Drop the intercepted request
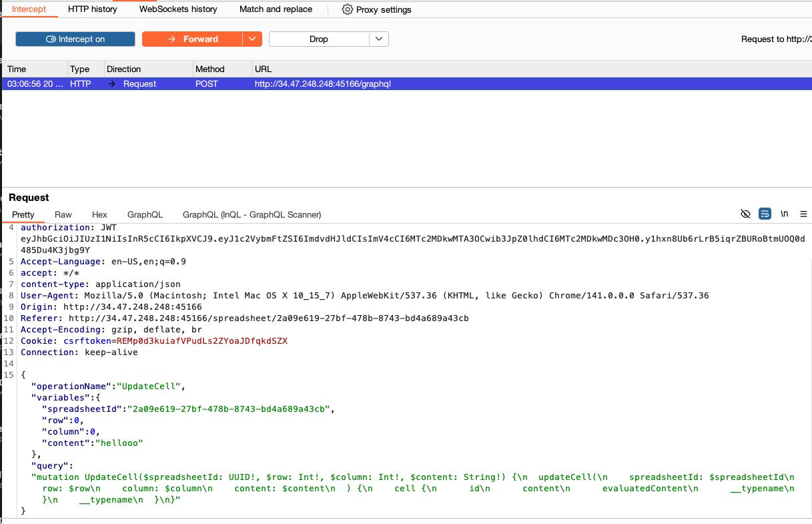The height and width of the screenshot is (524, 812). [319, 39]
